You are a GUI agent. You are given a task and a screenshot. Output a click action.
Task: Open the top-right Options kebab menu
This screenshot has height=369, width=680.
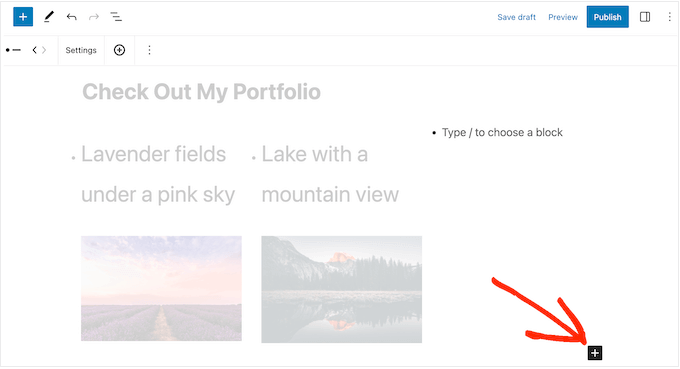click(670, 17)
